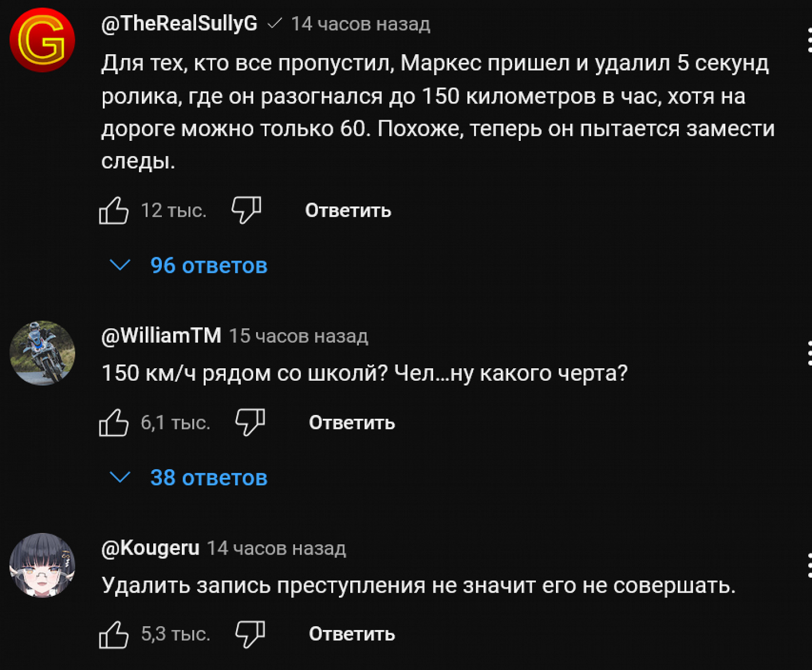
Task: Click the red G avatar thumbnail
Action: (42, 40)
